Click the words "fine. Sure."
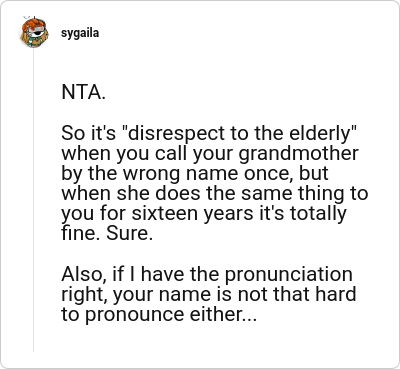The height and width of the screenshot is (369, 400). click(107, 233)
